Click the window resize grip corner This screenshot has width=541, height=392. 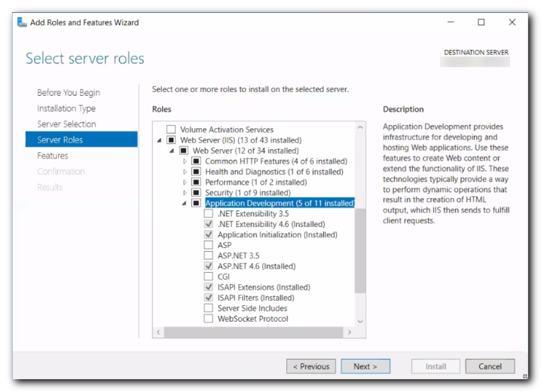coord(524,376)
